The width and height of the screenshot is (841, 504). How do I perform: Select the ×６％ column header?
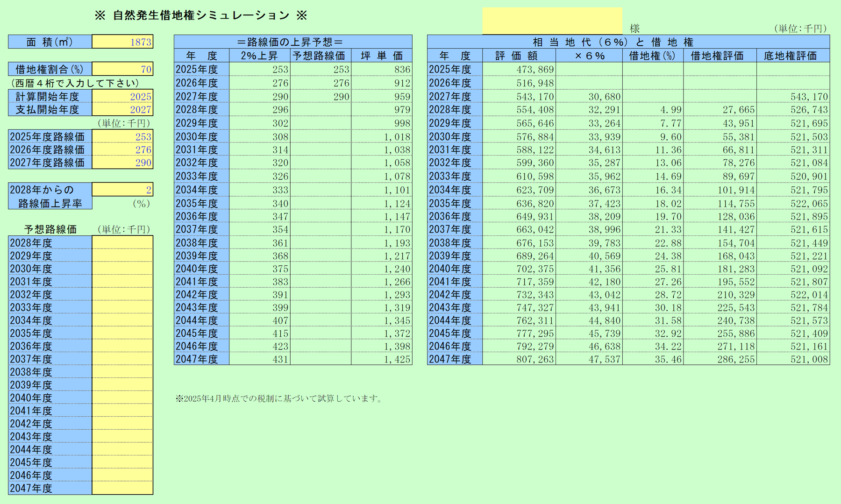pos(589,56)
